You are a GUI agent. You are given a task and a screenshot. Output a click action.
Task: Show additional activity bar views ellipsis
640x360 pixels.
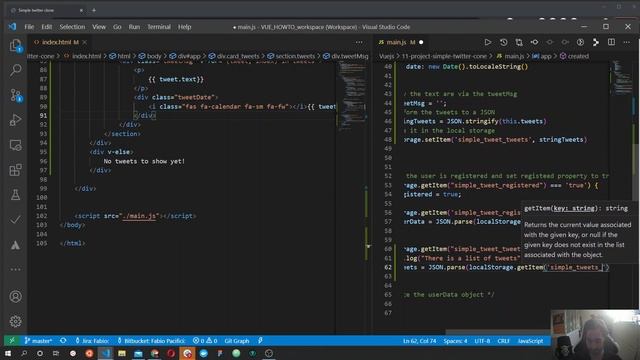(x=16, y=269)
